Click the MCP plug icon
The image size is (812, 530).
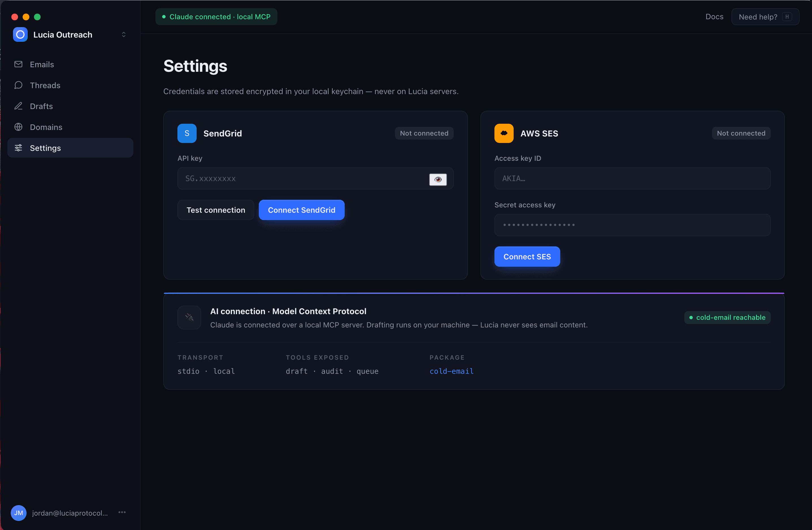[189, 318]
